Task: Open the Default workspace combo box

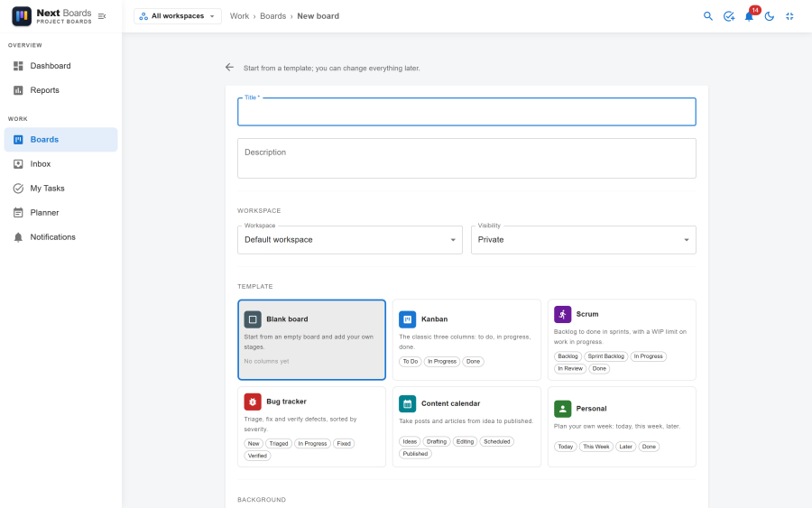Action: click(349, 240)
